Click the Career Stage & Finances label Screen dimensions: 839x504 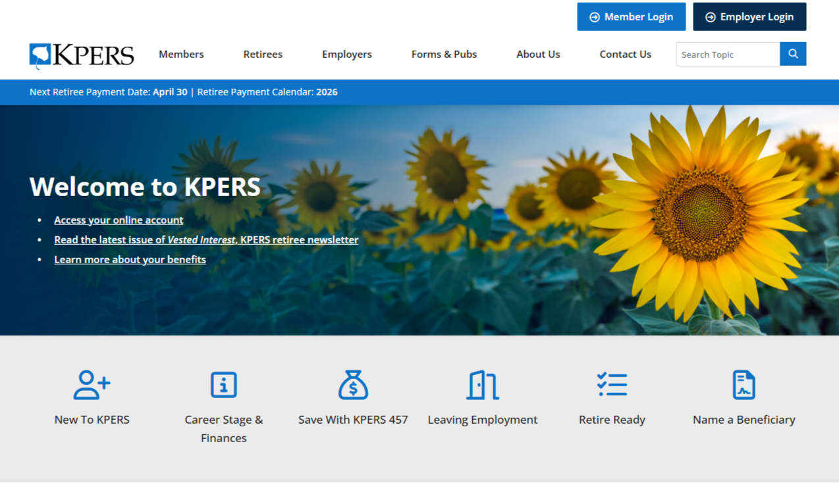[224, 429]
